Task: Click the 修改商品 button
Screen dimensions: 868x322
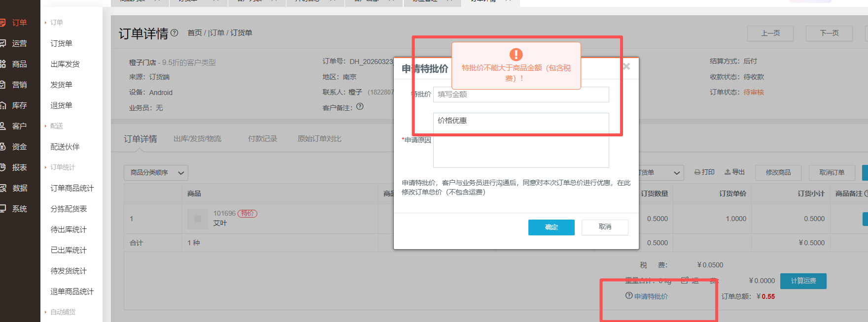Action: (778, 172)
